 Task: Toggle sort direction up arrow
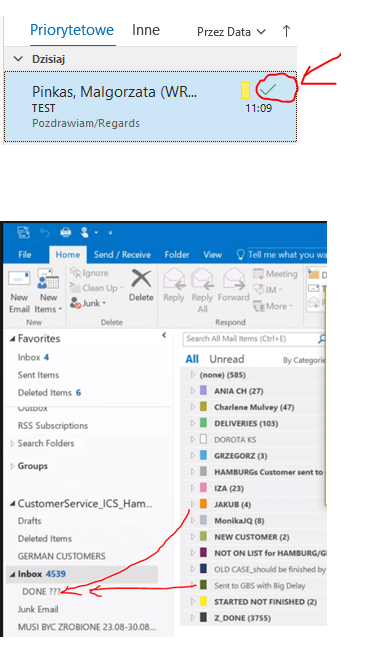click(286, 31)
